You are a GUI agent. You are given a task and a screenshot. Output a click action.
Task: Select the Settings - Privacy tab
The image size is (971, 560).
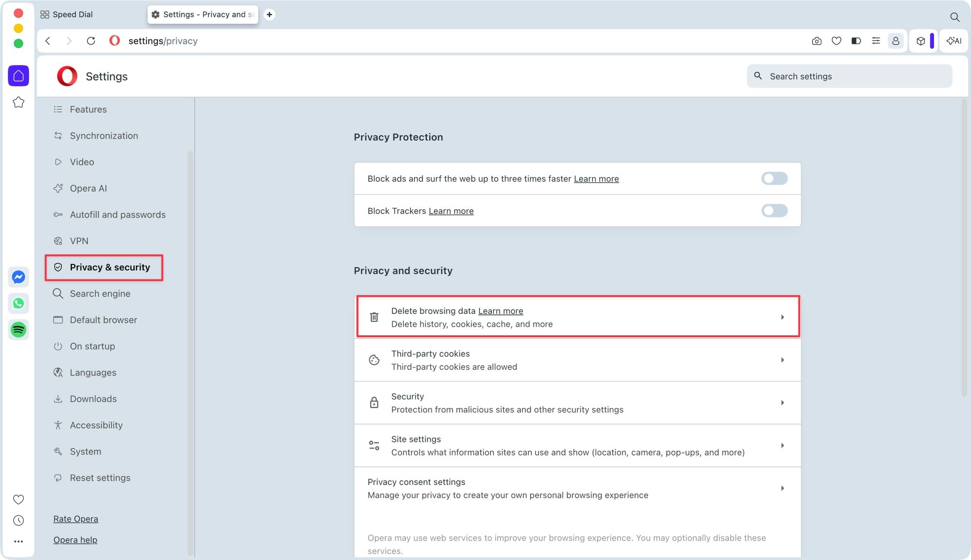pyautogui.click(x=203, y=15)
